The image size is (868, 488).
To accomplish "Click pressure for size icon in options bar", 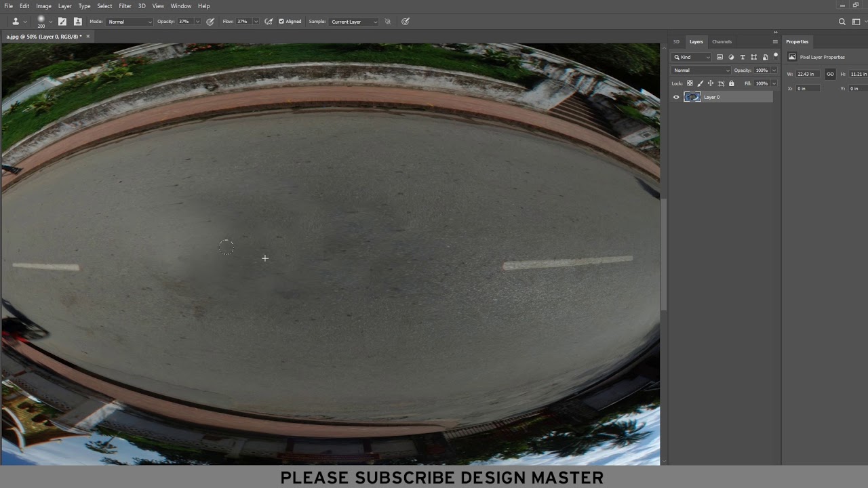I will [406, 22].
